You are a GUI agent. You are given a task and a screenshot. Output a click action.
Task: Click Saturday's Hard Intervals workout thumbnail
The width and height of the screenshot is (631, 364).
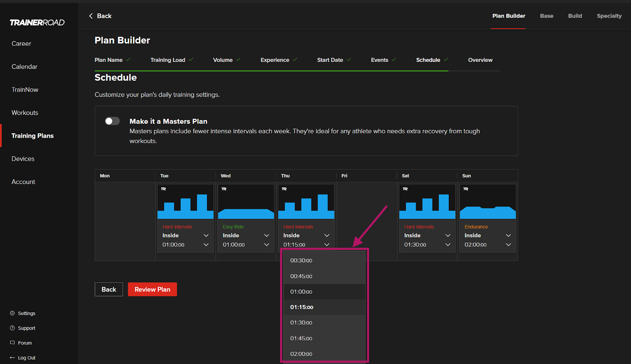(x=427, y=202)
